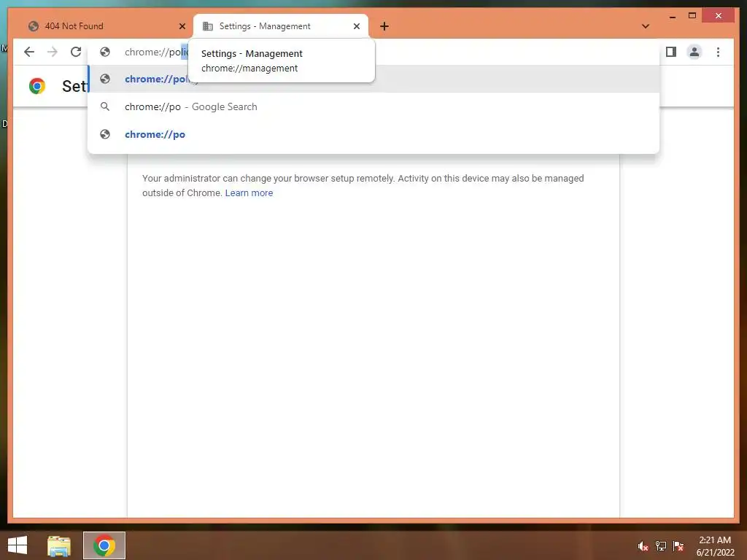Expand the tab search chevron

tap(646, 26)
